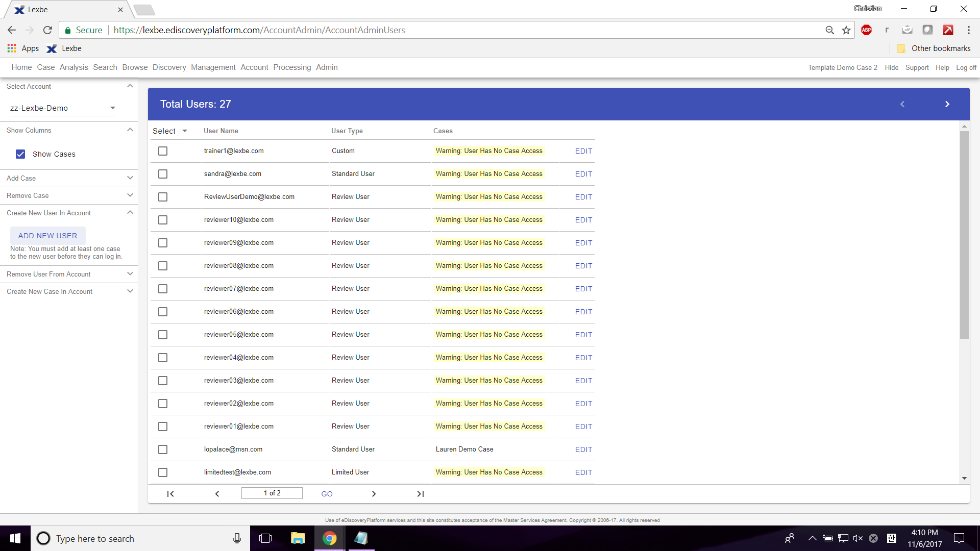The width and height of the screenshot is (980, 551).
Task: Open Windows Task View
Action: tap(265, 538)
